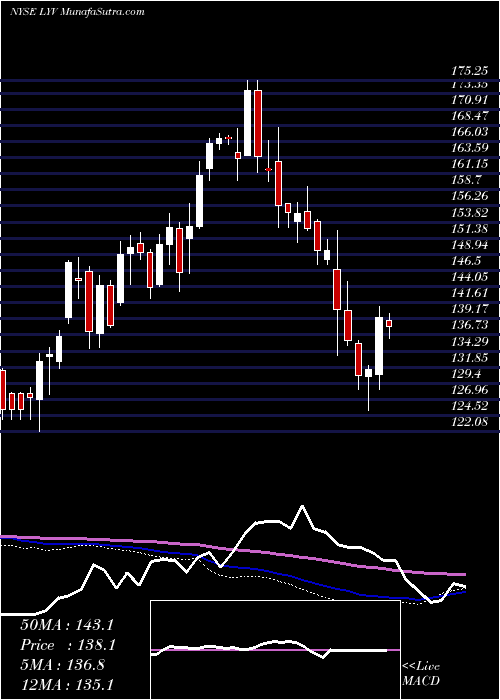Image resolution: width=500 pixels, height=700 pixels.
Task: Click inside the MACD inset chart
Action: point(275,650)
